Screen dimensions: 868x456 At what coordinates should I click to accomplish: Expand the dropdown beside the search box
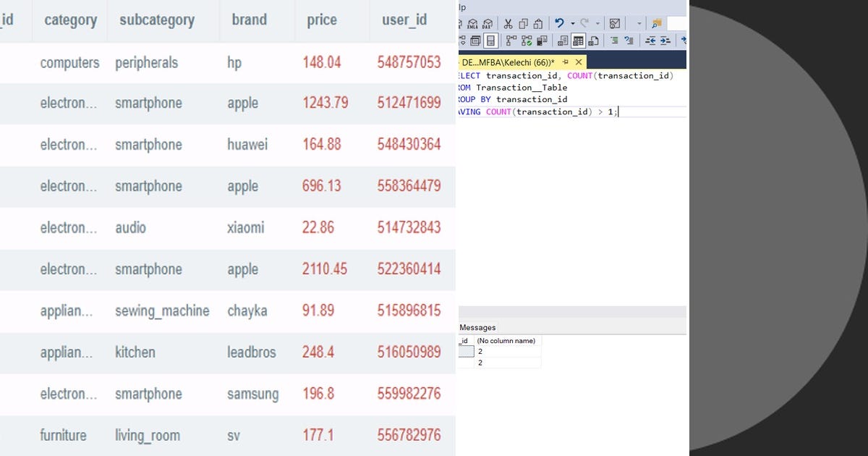pos(639,22)
